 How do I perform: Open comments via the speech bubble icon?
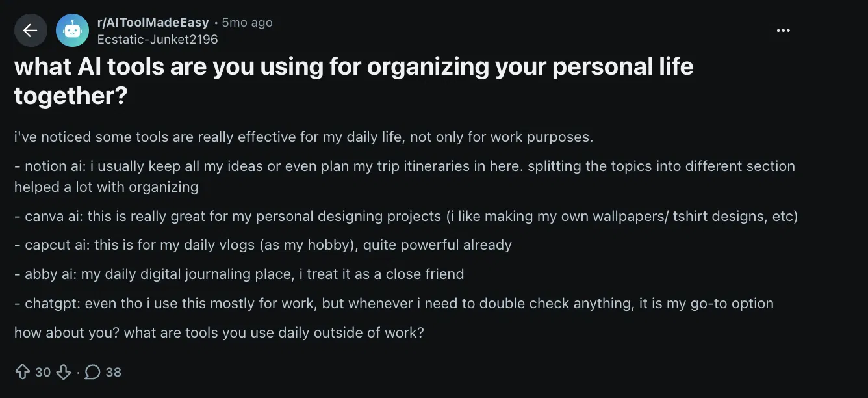click(93, 372)
